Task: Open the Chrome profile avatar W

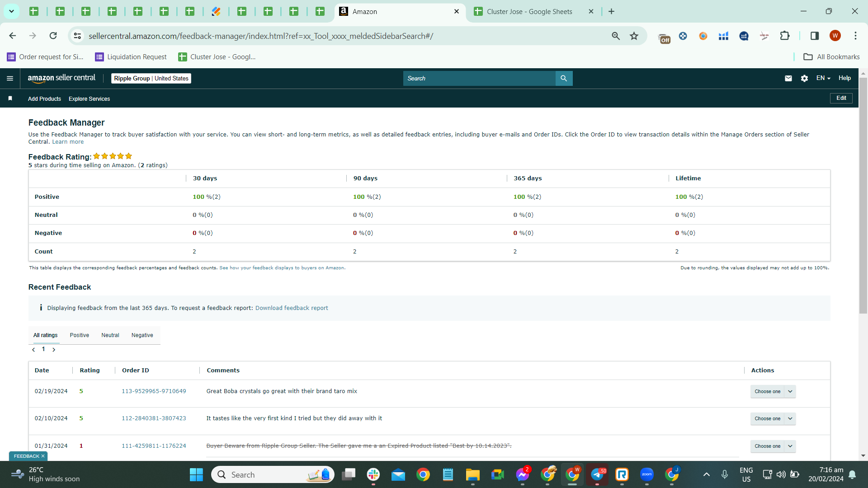Action: coord(835,36)
